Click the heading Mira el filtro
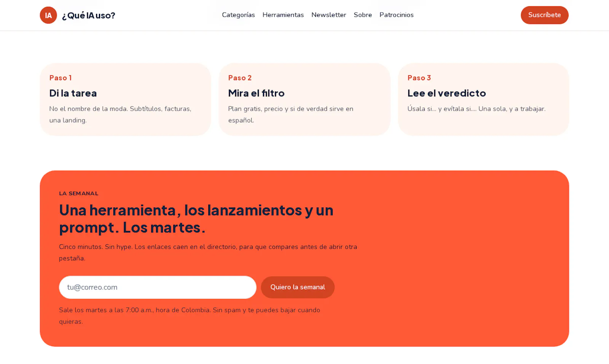 pyautogui.click(x=256, y=93)
